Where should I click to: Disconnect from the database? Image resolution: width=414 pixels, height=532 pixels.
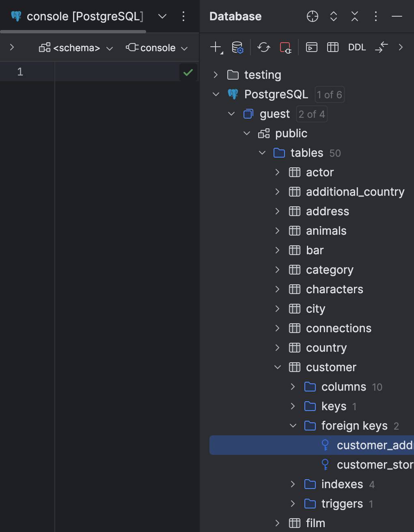pos(285,47)
